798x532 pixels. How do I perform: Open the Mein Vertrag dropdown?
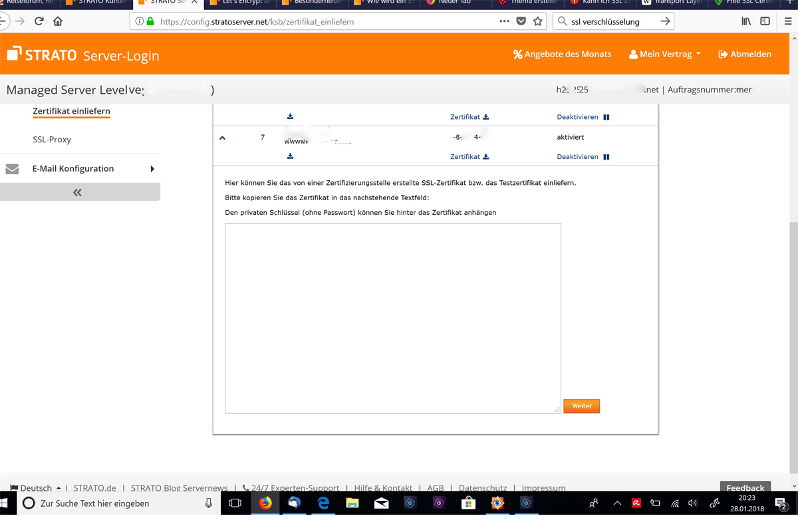pyautogui.click(x=665, y=54)
